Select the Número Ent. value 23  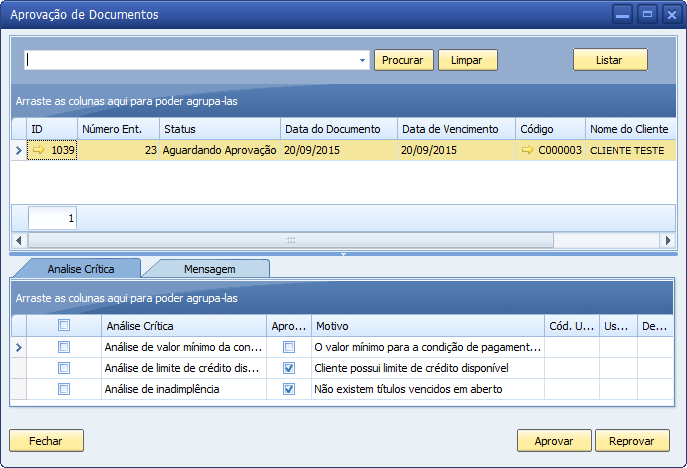click(119, 150)
